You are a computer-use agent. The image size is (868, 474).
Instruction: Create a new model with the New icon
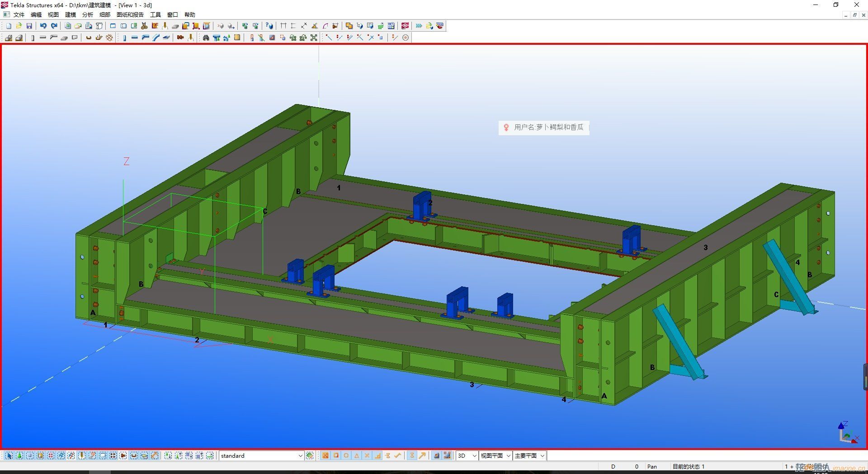(x=9, y=26)
